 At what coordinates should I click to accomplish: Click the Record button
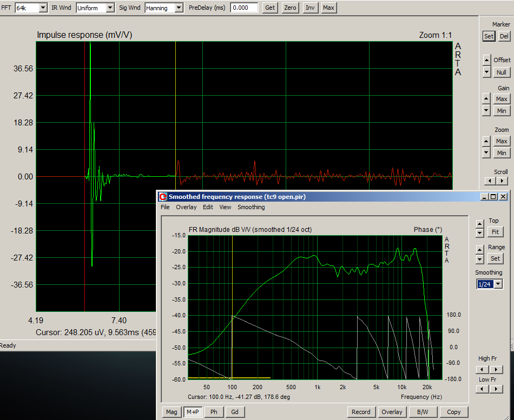361,412
